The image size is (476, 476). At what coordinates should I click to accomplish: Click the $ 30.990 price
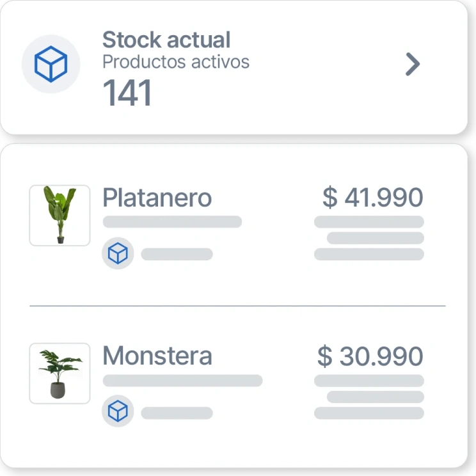coord(370,356)
